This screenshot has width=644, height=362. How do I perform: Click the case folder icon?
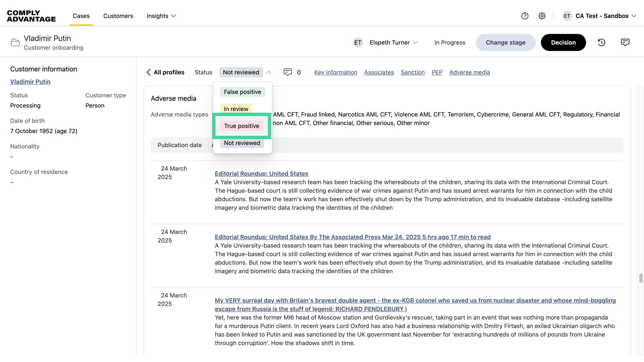pyautogui.click(x=15, y=43)
